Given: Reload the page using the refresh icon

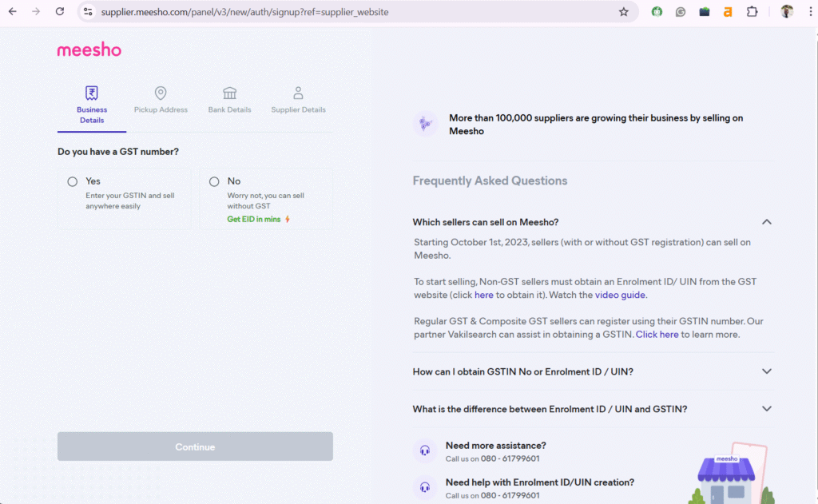Looking at the screenshot, I should 60,12.
